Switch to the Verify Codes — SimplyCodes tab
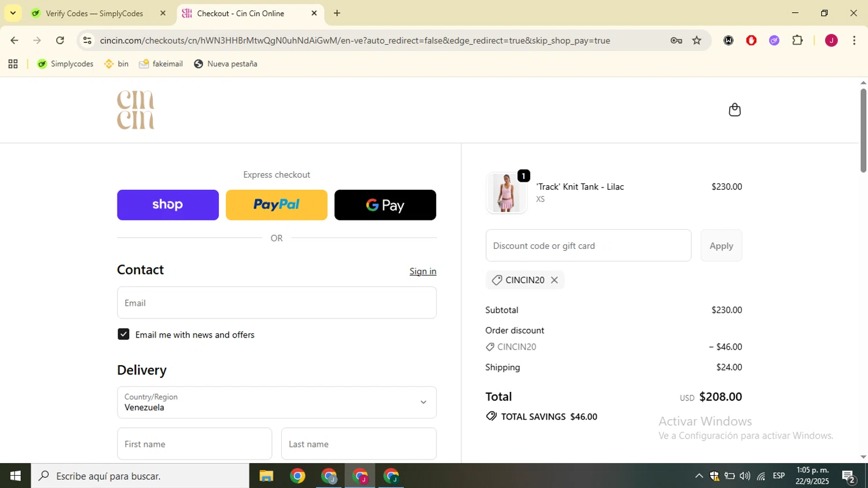The image size is (868, 488). (94, 13)
